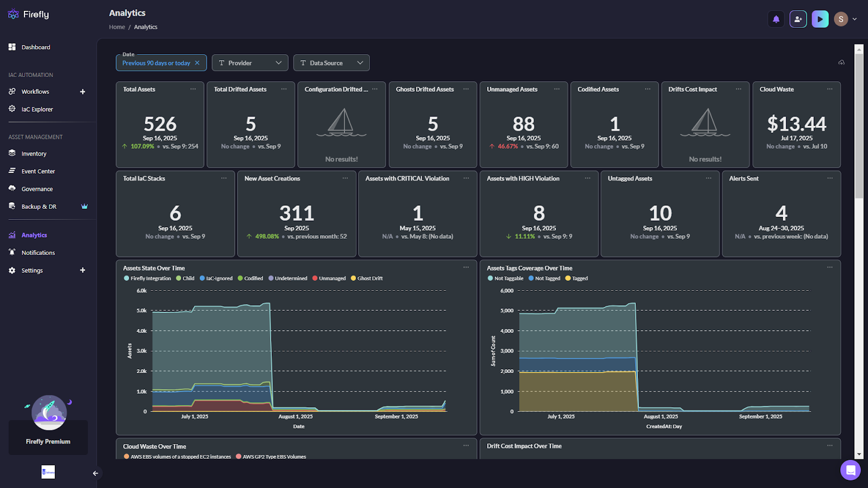Toggle Ghost Drift legend series
Viewport: 868px width, 488px height.
367,279
